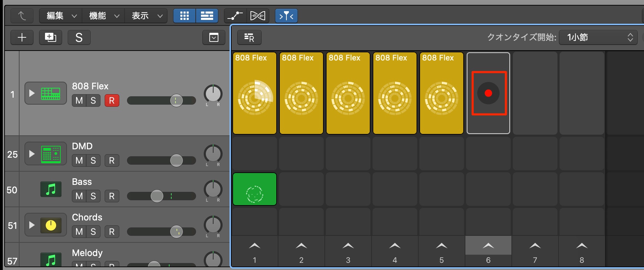Click the global Solo S button

pyautogui.click(x=79, y=37)
